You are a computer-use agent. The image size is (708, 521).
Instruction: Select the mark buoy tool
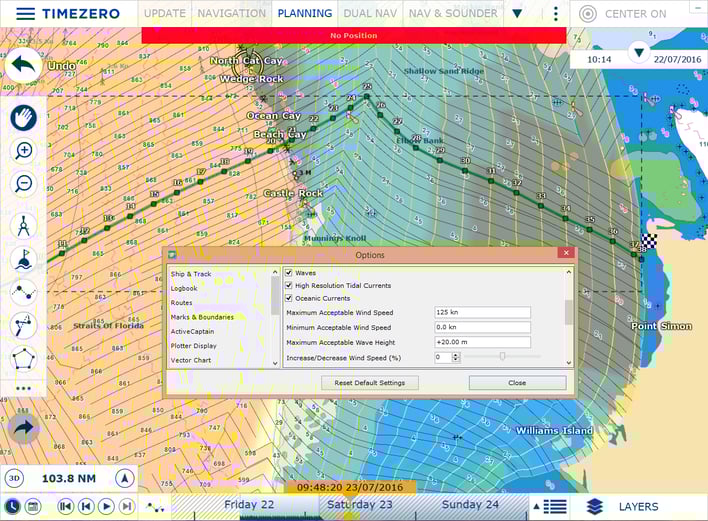23,259
